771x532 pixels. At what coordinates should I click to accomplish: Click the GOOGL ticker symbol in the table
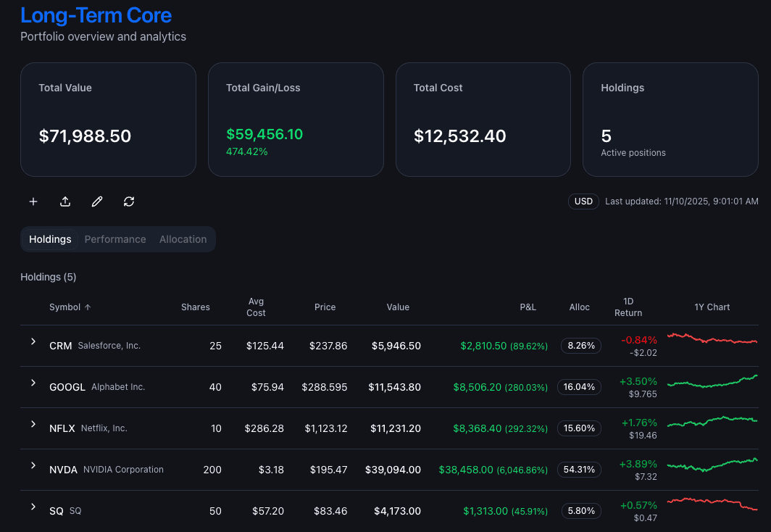click(x=67, y=387)
